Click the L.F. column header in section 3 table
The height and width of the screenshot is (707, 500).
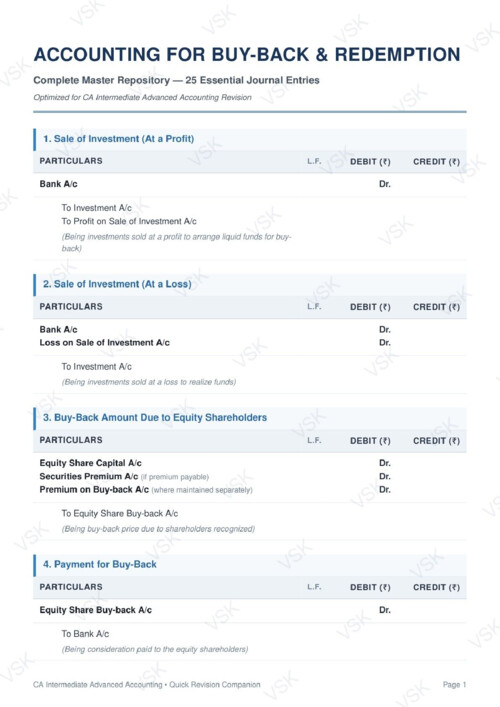coord(314,441)
